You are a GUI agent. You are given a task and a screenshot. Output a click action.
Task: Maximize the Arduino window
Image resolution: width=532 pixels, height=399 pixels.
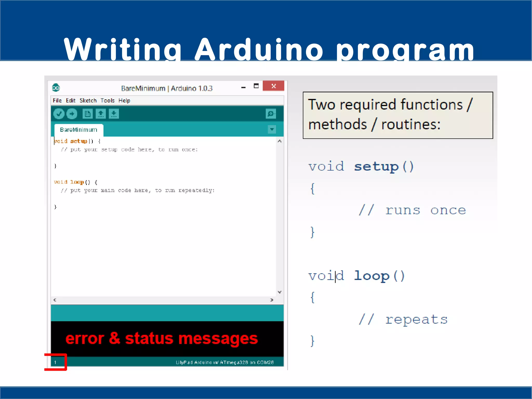click(256, 86)
